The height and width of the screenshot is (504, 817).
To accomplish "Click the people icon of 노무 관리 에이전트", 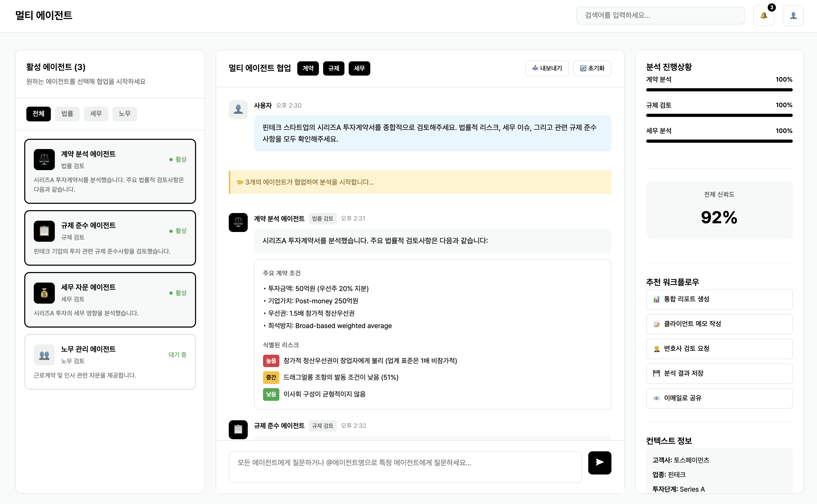I will coord(44,355).
